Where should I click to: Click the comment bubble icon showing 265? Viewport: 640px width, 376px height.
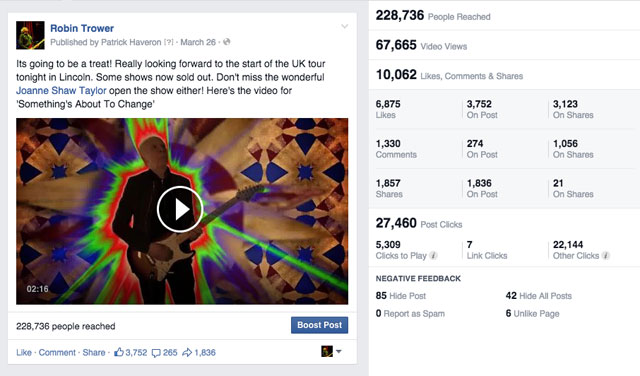coord(156,353)
